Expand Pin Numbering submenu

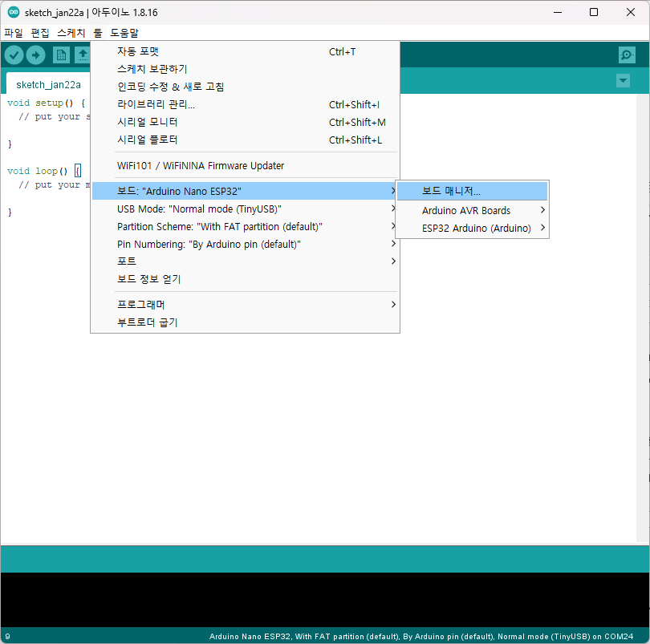pos(245,244)
